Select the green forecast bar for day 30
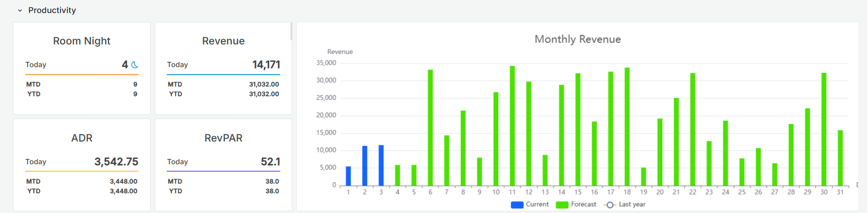 [823, 129]
